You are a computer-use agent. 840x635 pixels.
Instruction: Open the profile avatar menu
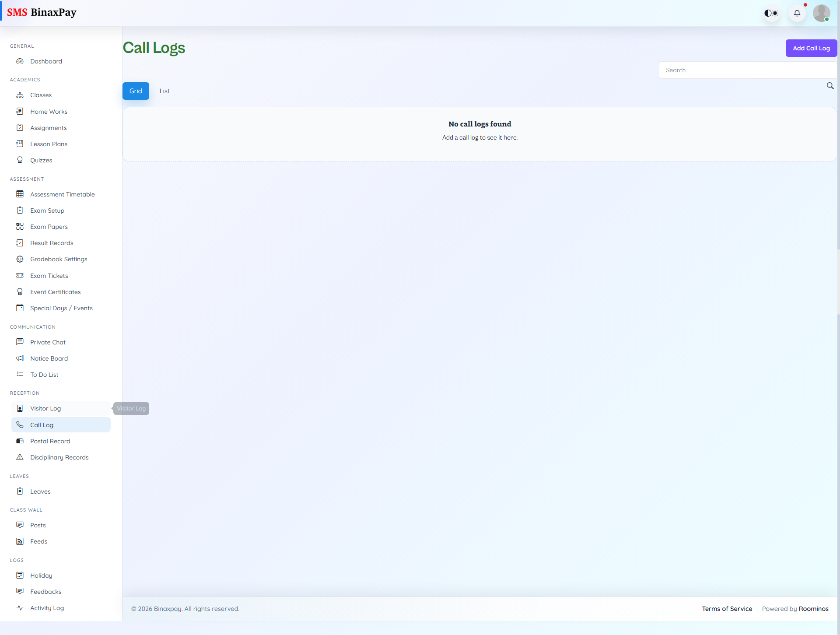click(822, 13)
